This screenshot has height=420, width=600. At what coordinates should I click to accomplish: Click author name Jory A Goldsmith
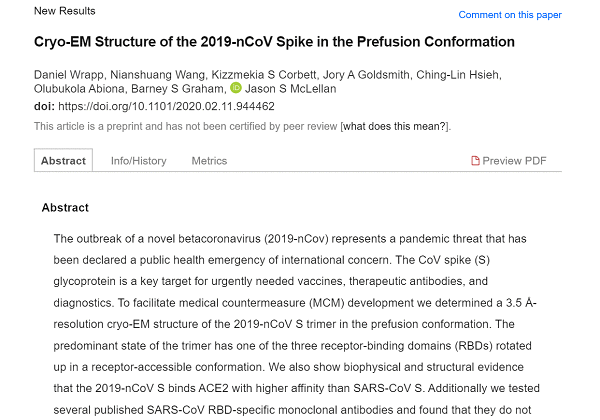coord(366,75)
